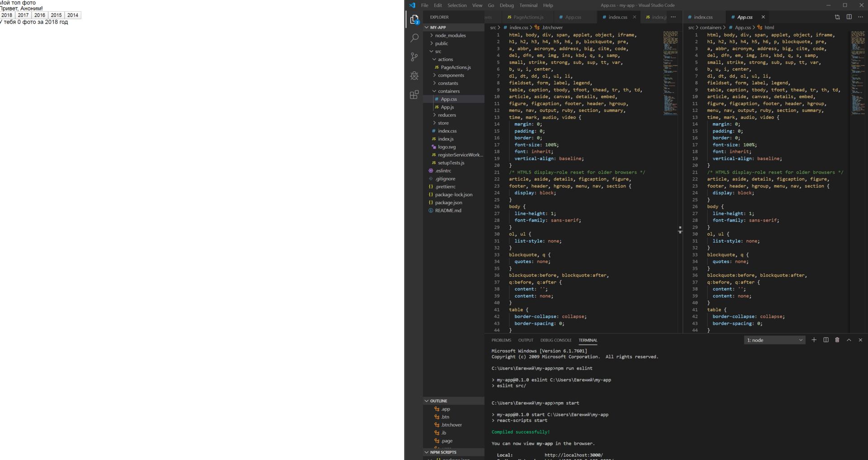Expand the node_modules folder
This screenshot has height=460, width=868.
450,35
